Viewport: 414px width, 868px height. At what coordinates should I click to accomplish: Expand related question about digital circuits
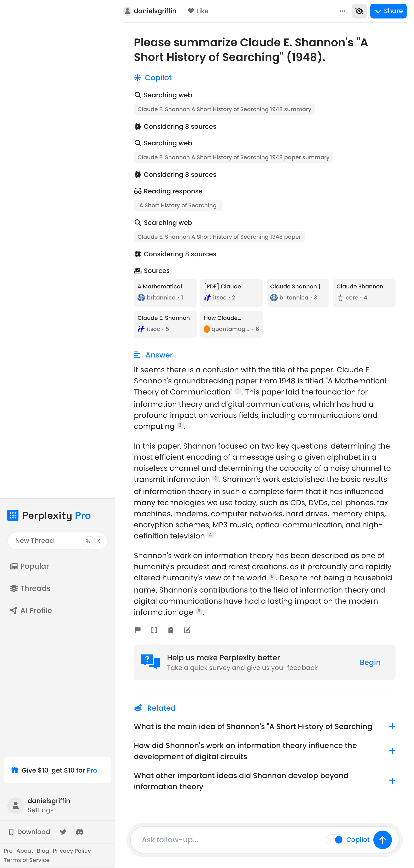tap(392, 751)
